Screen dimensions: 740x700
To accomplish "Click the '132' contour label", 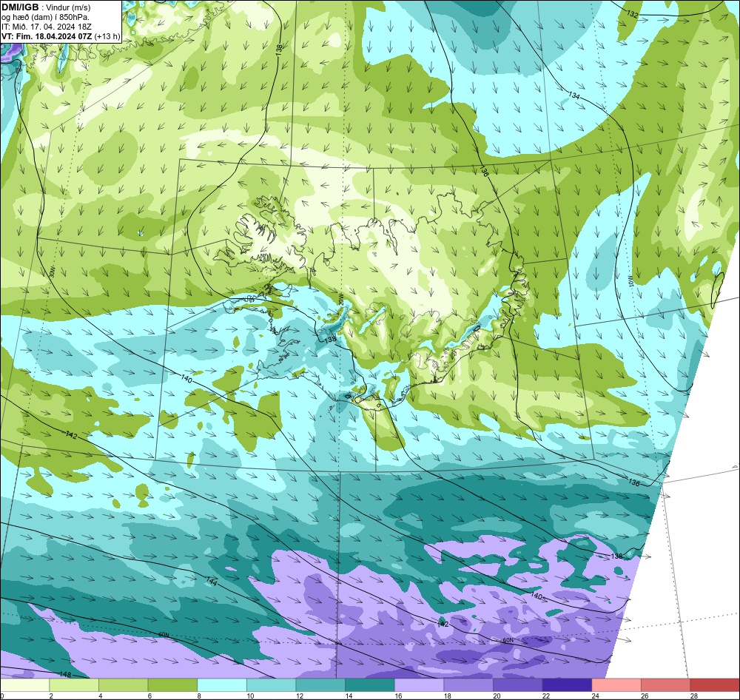I will [633, 14].
